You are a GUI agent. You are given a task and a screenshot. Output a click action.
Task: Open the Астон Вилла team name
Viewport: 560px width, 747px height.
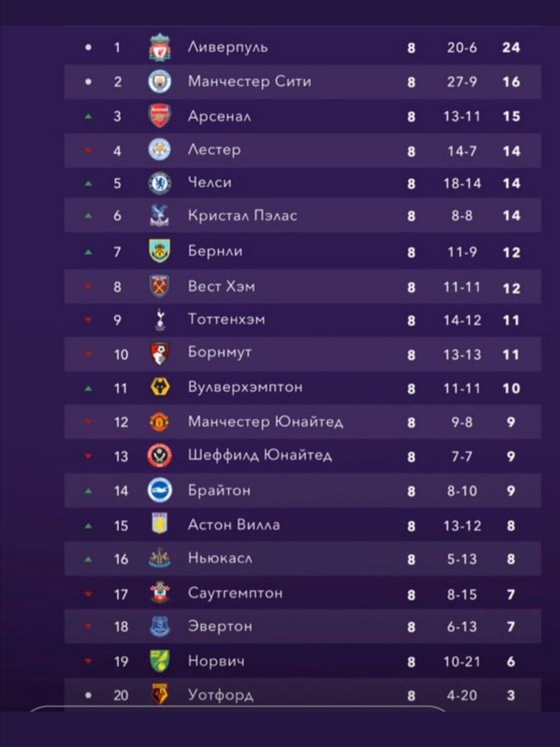click(234, 525)
